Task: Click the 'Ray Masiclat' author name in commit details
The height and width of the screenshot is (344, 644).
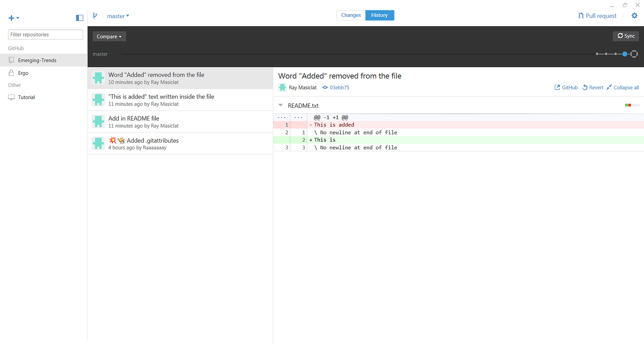Action: click(303, 88)
